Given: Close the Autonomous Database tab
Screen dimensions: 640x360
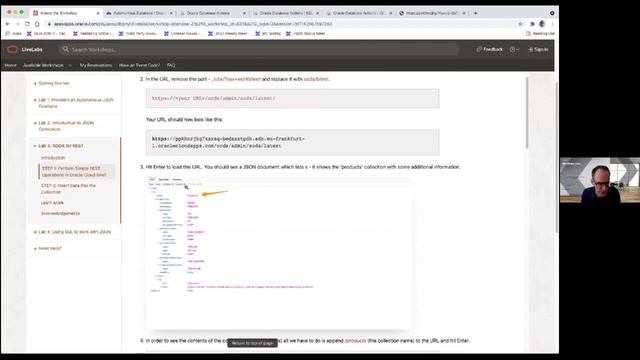Looking at the screenshot, I should 171,13.
